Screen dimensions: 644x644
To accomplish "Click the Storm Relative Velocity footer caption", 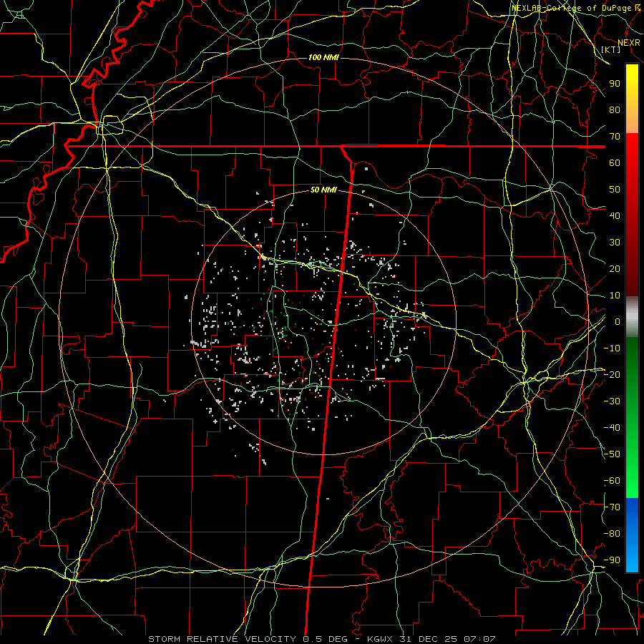I will 321,639.
